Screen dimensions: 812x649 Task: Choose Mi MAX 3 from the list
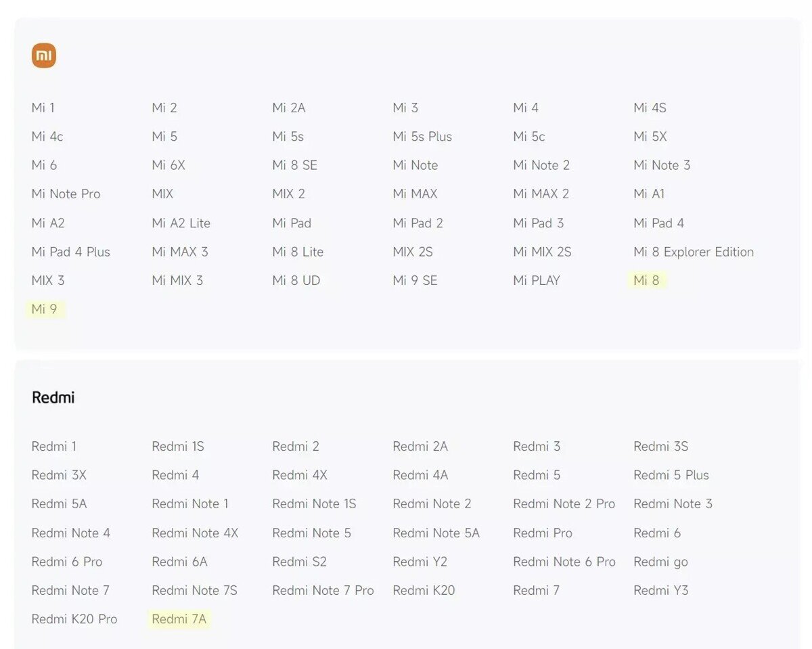pos(180,252)
